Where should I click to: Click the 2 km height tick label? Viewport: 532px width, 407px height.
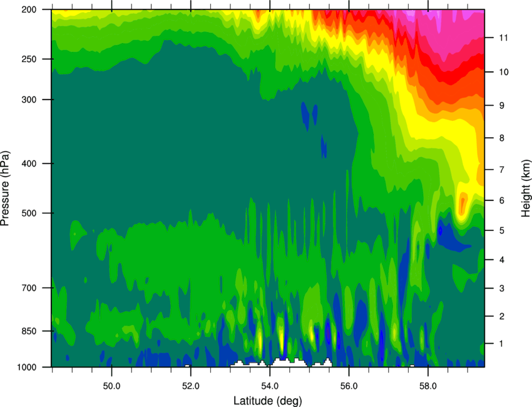click(x=501, y=316)
